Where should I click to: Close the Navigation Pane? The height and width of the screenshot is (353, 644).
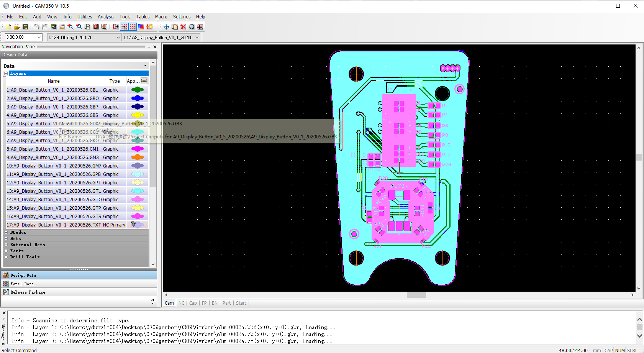click(155, 47)
